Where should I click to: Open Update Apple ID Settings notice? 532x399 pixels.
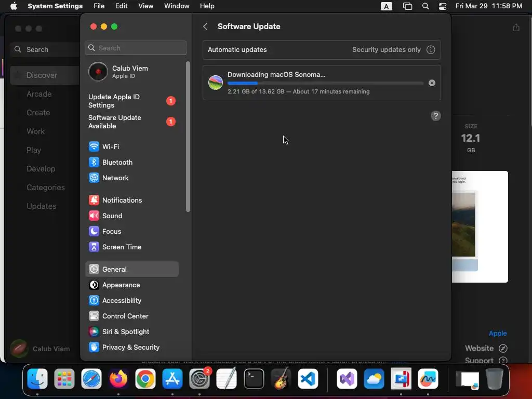point(131,101)
